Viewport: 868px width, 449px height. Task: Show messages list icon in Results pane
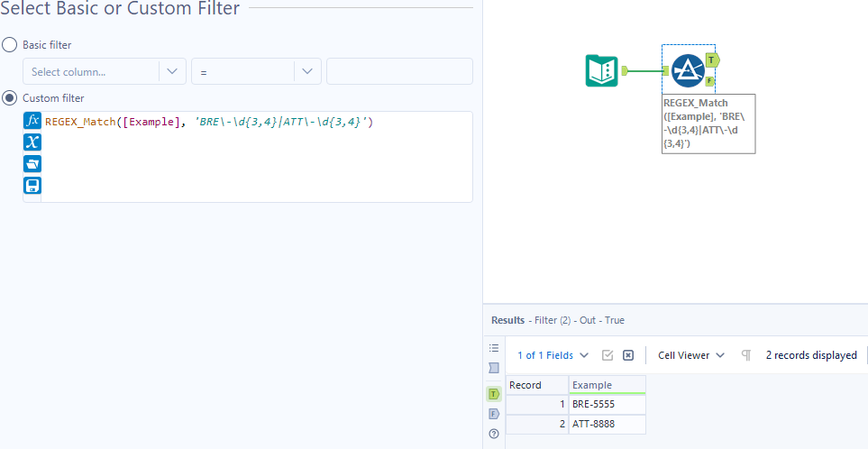click(494, 348)
